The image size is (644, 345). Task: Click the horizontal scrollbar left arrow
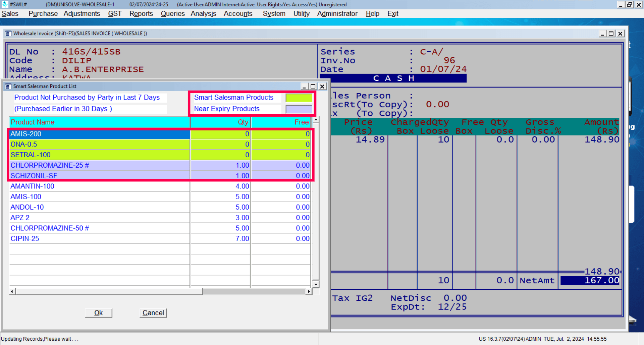12,291
